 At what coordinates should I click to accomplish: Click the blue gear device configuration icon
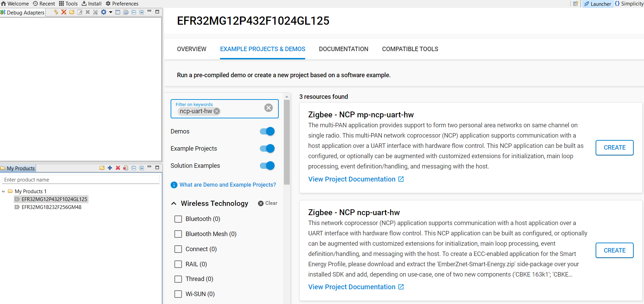point(103,12)
